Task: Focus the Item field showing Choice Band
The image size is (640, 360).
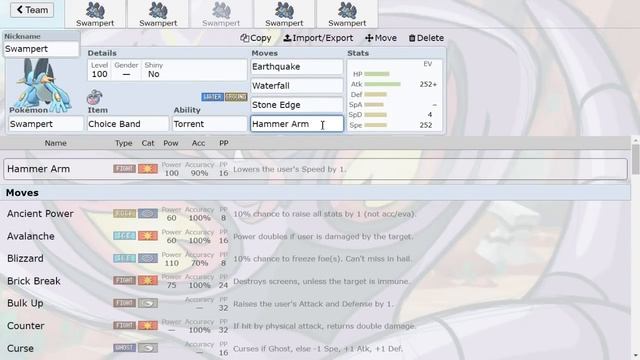Action: [128, 124]
